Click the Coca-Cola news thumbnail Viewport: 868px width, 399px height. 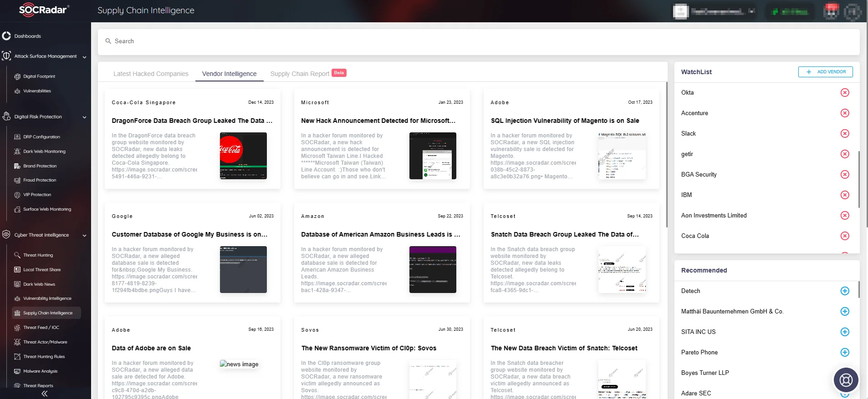click(243, 156)
